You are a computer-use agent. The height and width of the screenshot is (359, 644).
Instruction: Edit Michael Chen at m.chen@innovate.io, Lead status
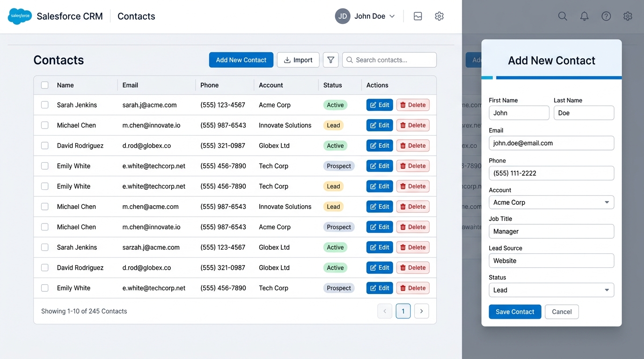click(380, 125)
